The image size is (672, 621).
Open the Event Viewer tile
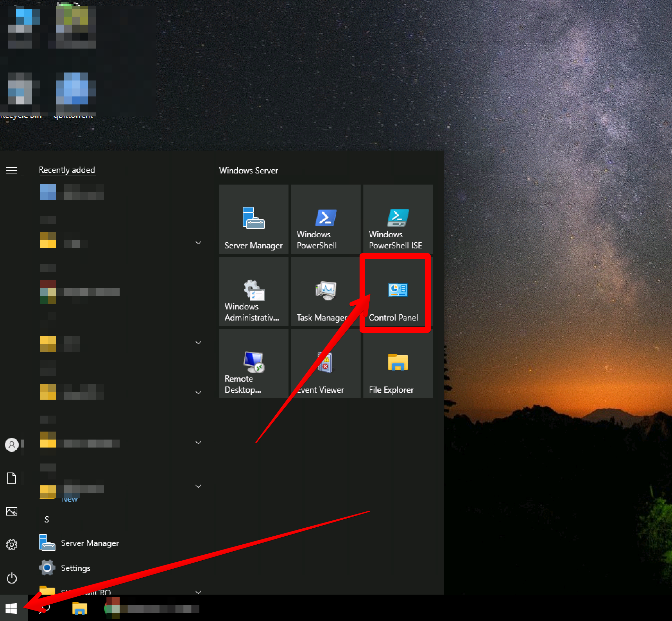[326, 364]
